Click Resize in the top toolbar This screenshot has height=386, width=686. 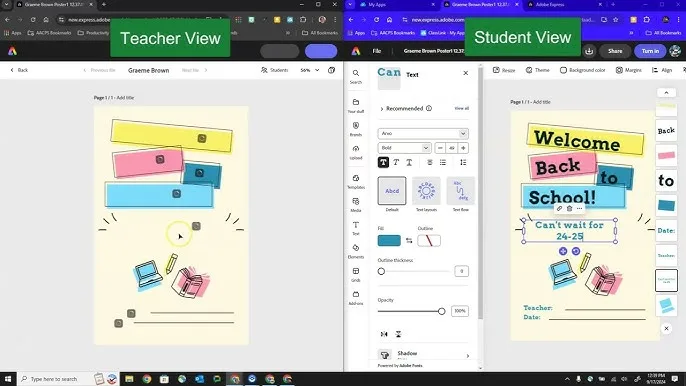tap(504, 70)
